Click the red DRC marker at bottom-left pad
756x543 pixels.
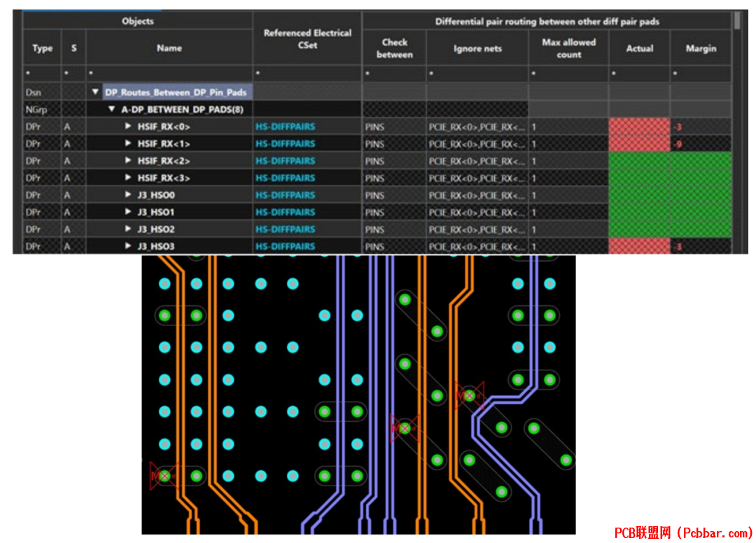(x=164, y=476)
